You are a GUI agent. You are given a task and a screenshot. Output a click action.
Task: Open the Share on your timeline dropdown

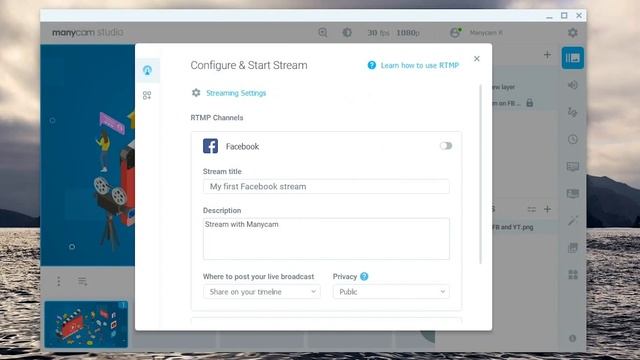click(x=262, y=292)
